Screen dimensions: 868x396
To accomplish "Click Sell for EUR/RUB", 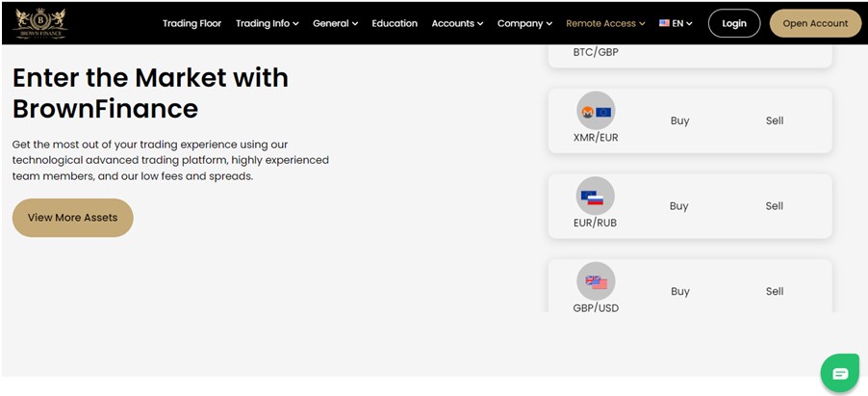I will (x=775, y=206).
